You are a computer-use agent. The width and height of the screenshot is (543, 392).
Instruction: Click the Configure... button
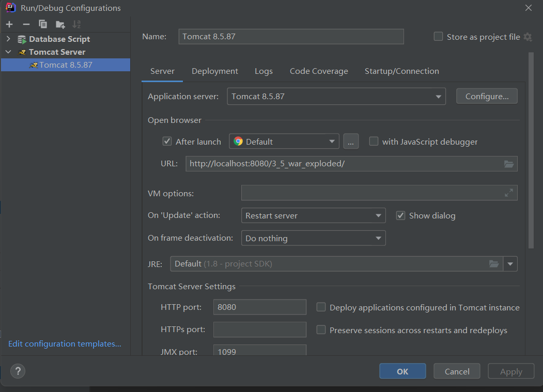point(487,96)
